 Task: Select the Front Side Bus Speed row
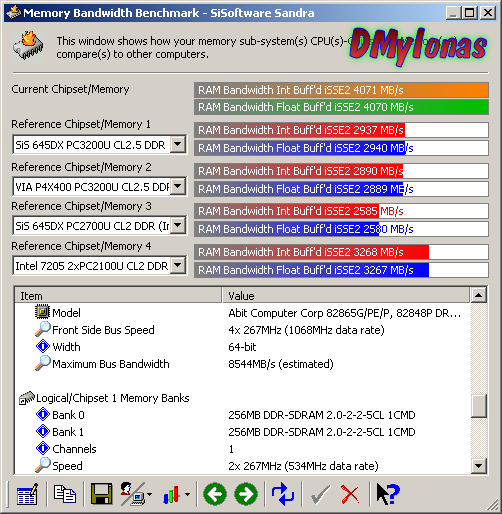click(243, 330)
